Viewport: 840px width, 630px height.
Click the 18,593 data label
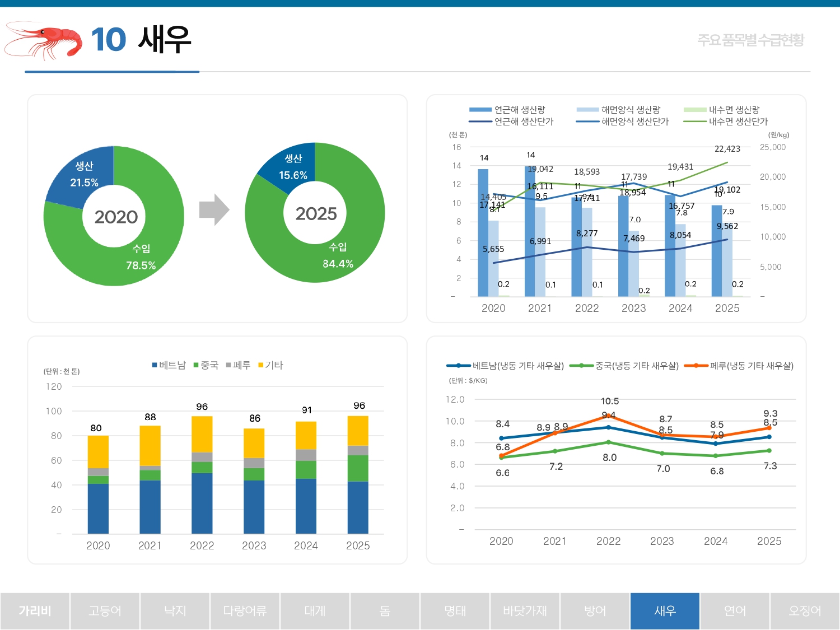click(587, 172)
